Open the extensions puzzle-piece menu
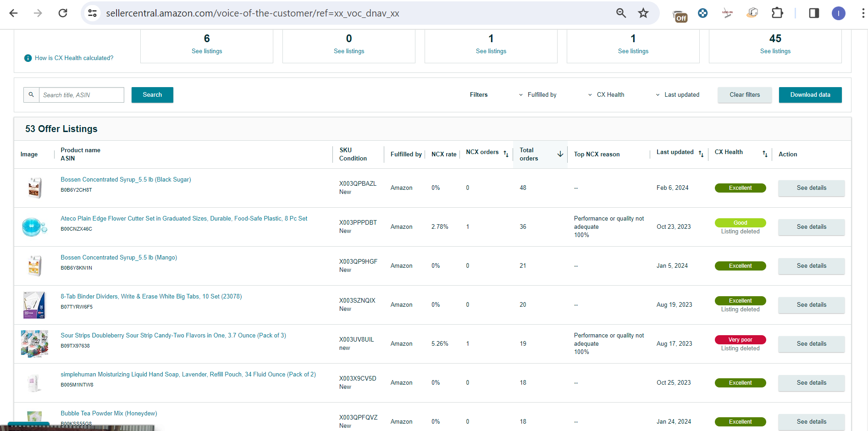 pos(777,13)
